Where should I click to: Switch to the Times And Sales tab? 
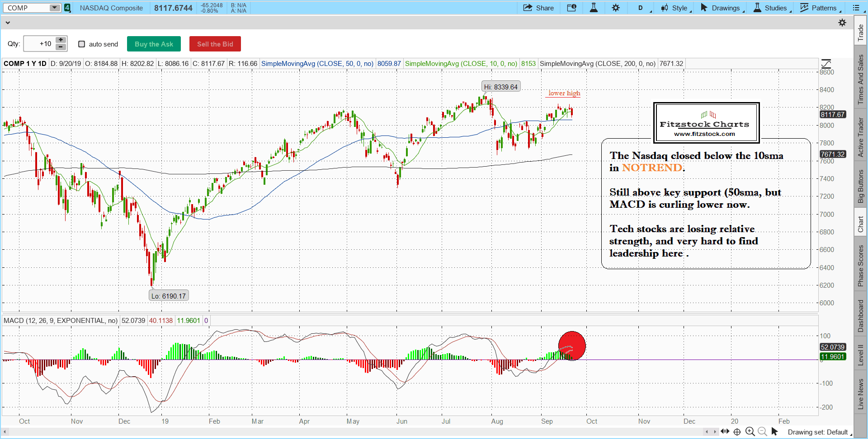(x=860, y=79)
